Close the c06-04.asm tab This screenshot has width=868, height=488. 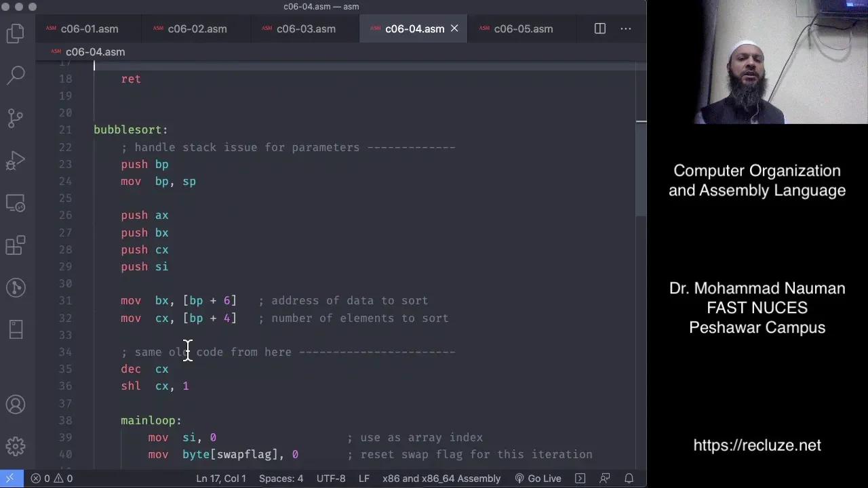[454, 28]
